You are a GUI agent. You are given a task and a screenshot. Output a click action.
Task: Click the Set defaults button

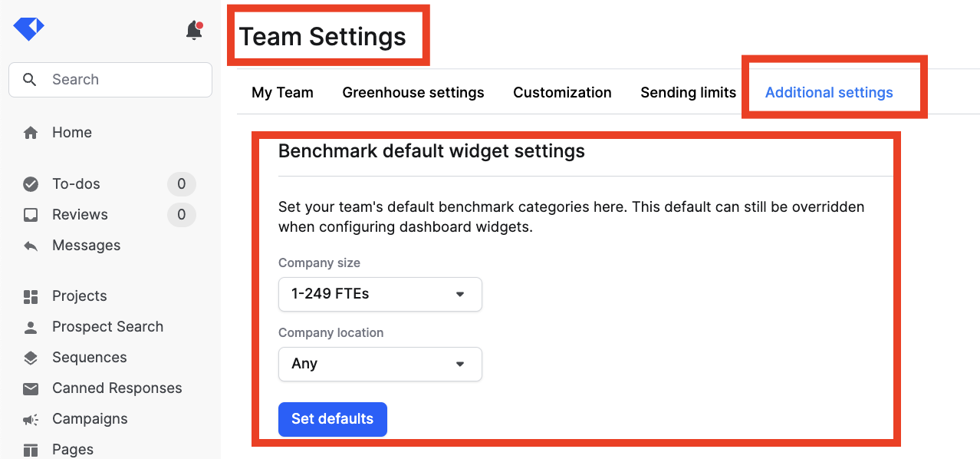(333, 419)
